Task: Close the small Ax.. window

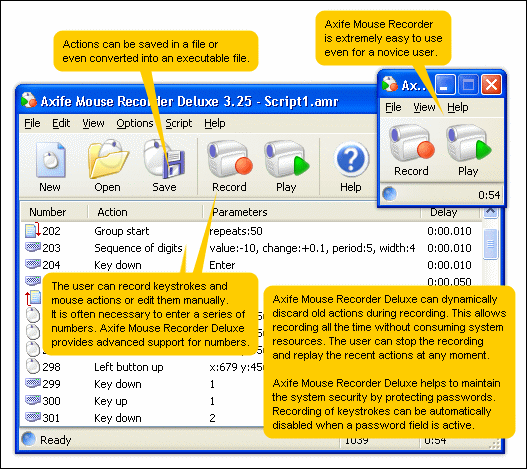Action: tap(491, 84)
